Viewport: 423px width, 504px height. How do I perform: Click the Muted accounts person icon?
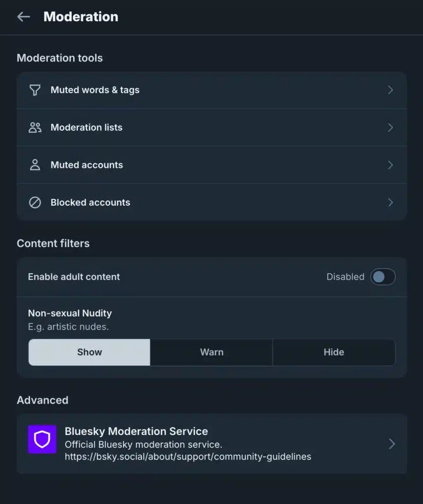click(35, 165)
